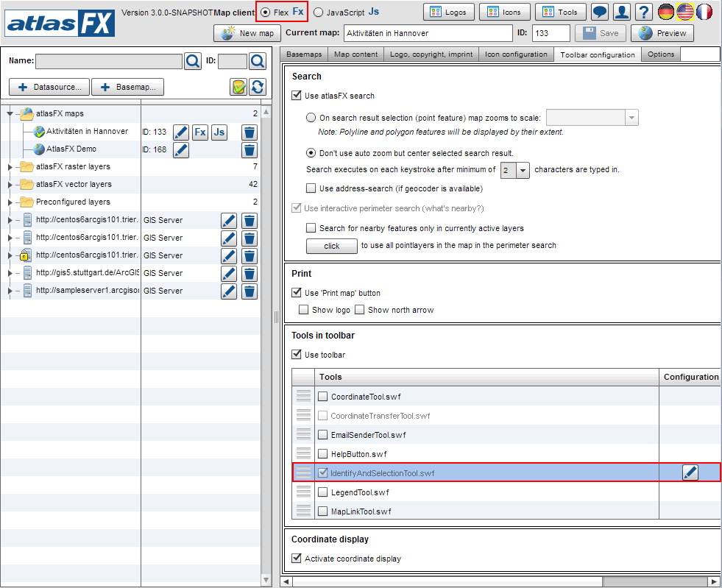
Task: Edit first centos6arcgis101 GIS Server
Action: tap(229, 221)
